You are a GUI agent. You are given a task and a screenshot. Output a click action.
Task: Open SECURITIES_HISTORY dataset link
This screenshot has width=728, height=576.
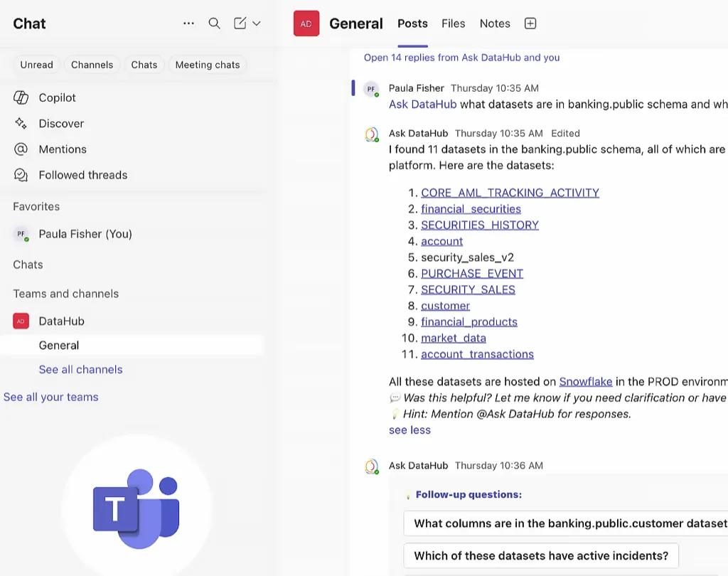480,225
